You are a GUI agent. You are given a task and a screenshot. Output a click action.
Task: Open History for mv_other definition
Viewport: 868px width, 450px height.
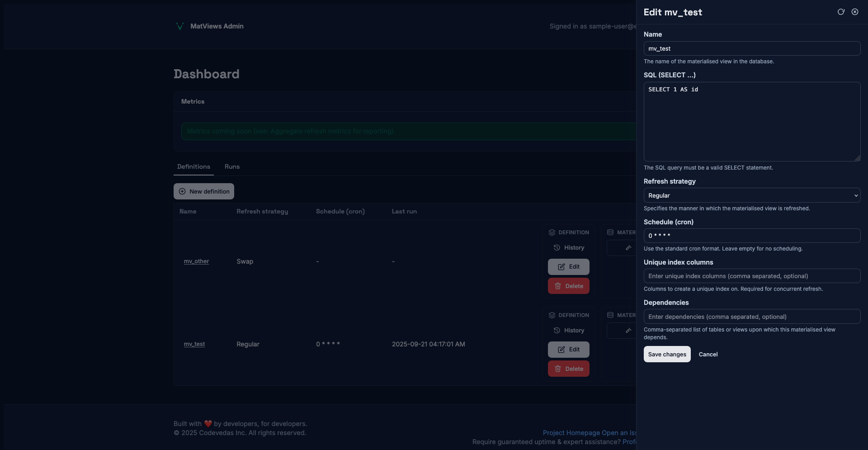pyautogui.click(x=569, y=248)
